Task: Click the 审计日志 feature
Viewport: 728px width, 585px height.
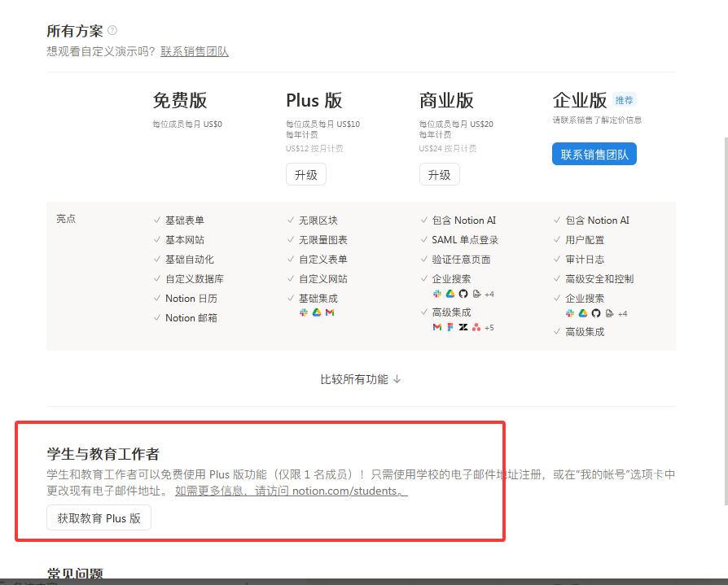Action: 585,260
